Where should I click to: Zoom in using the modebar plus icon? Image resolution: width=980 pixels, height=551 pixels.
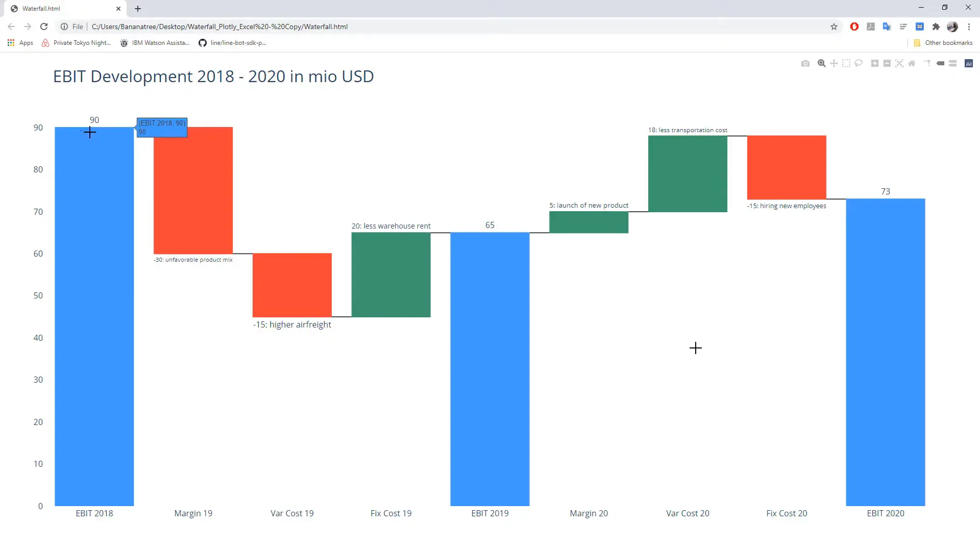coord(874,63)
